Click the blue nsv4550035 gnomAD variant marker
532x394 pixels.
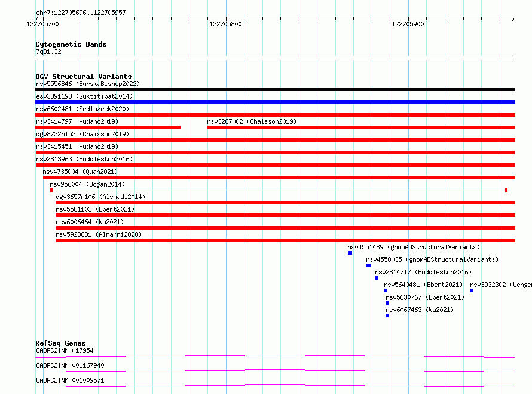pos(368,265)
